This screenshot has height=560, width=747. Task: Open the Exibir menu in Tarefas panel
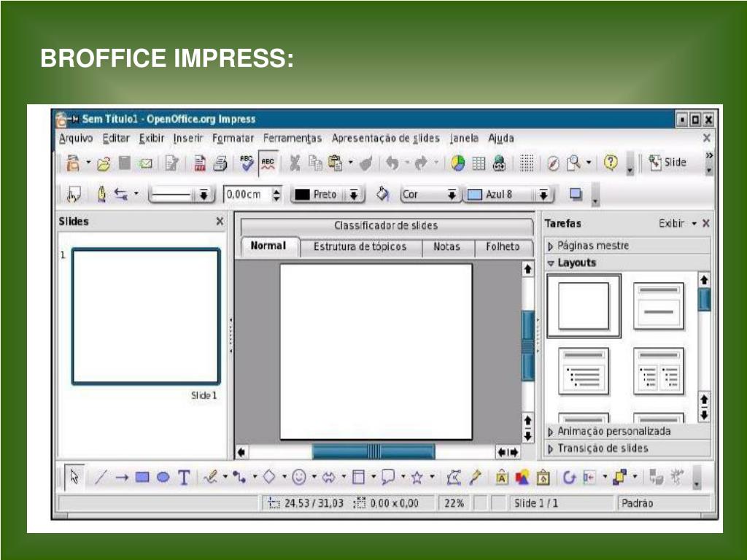[x=677, y=223]
